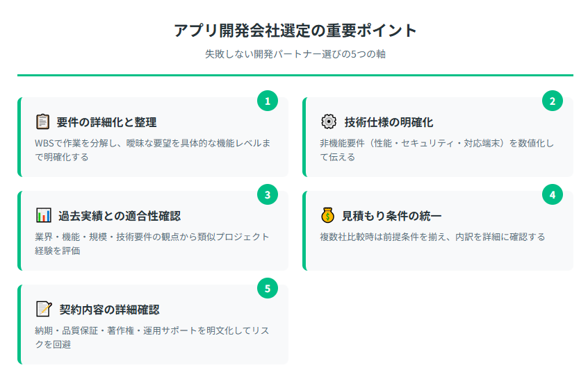Viewport: 588px width, 379px height.
Task: Click the bar chart icon beside 過去実績との適合性確認
Action: (x=44, y=215)
